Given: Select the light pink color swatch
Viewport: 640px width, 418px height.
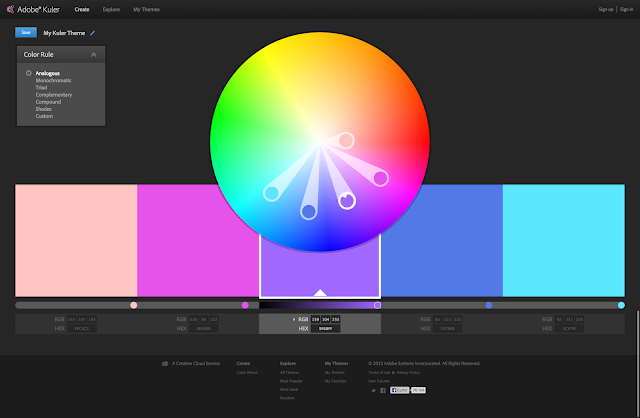Looking at the screenshot, I should [76, 240].
